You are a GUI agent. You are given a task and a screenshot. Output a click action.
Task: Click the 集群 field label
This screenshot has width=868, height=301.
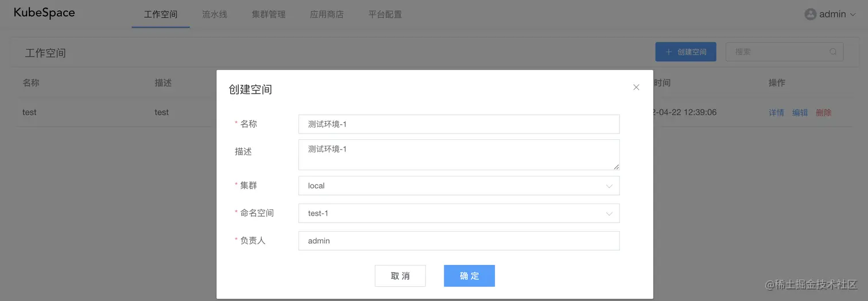[x=249, y=185]
